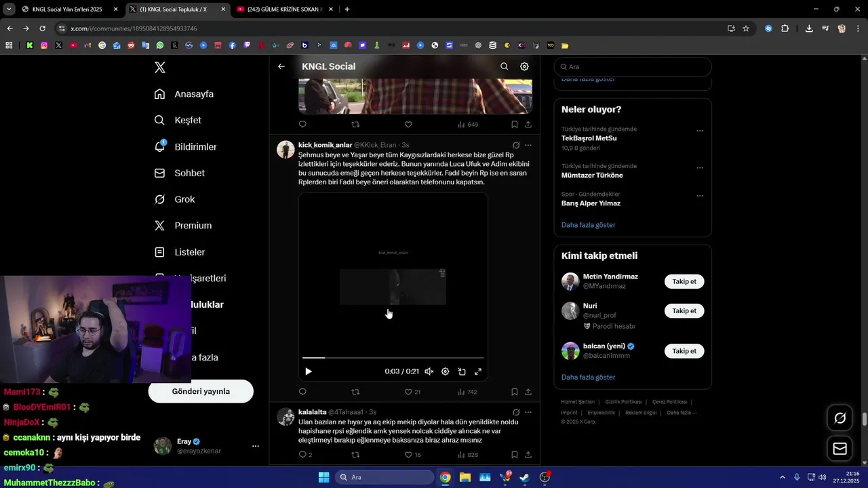Ask Grok about kick_komik_anlar post
868x488 pixels.
click(x=516, y=145)
